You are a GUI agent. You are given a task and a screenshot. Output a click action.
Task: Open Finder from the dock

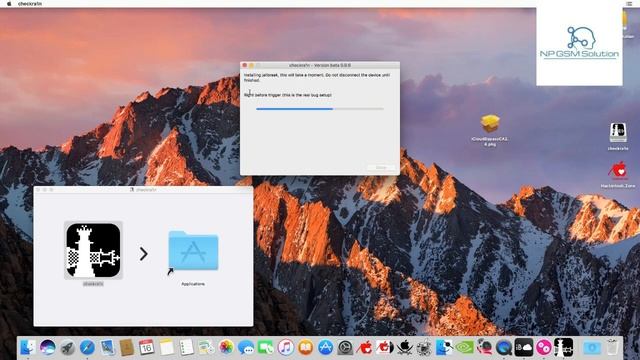click(x=28, y=348)
